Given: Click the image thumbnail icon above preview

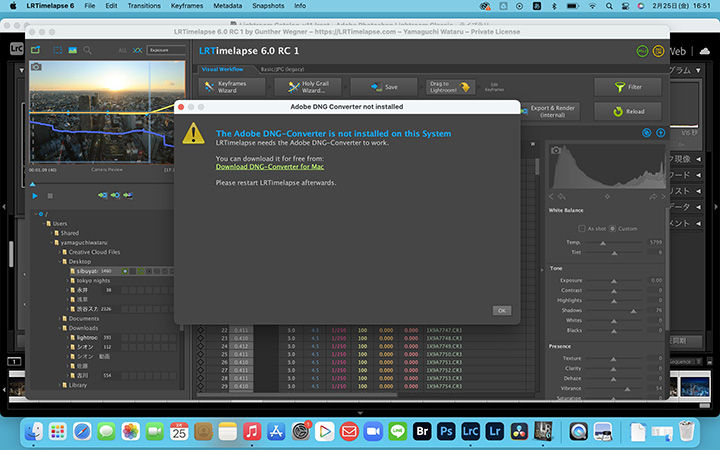Looking at the screenshot, I should (73, 50).
